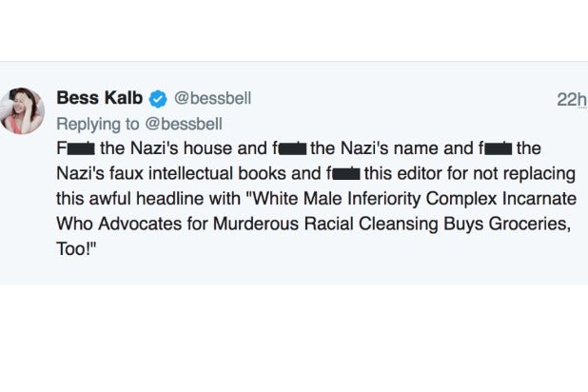Click the verified blue checkmark badge
Image resolution: width=588 pixels, height=392 pixels.
pyautogui.click(x=157, y=99)
